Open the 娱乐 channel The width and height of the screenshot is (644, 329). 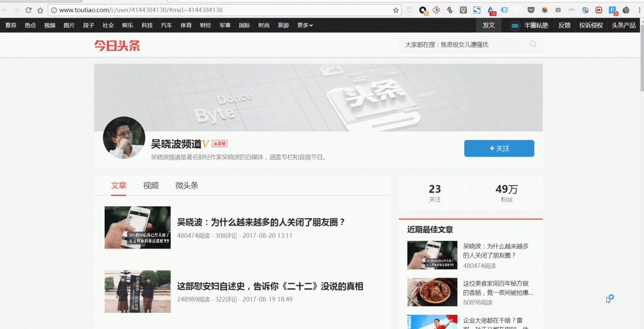(128, 25)
